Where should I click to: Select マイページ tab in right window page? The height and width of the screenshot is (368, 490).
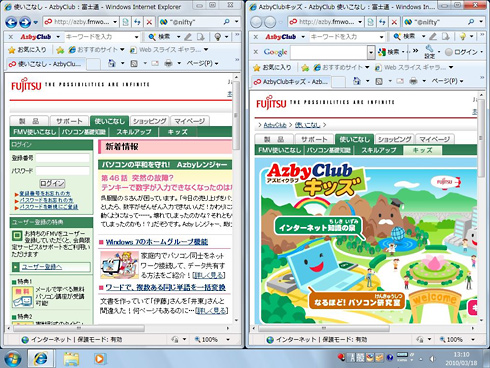(435, 139)
